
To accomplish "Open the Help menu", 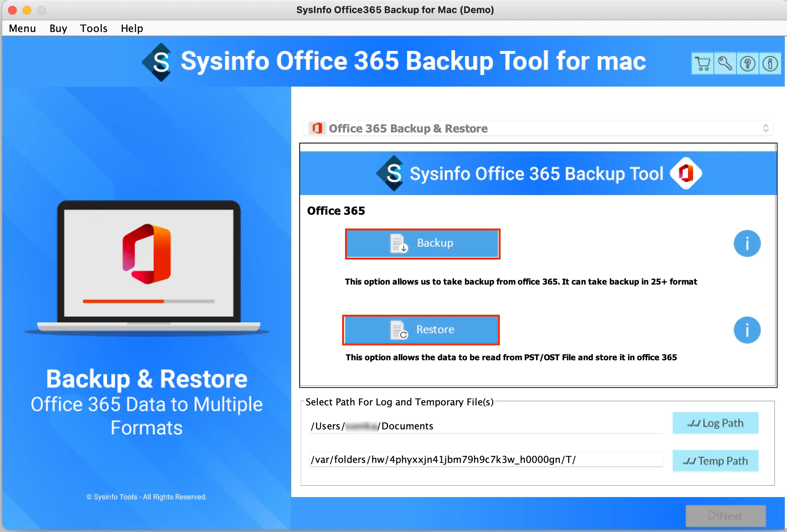I will click(132, 28).
